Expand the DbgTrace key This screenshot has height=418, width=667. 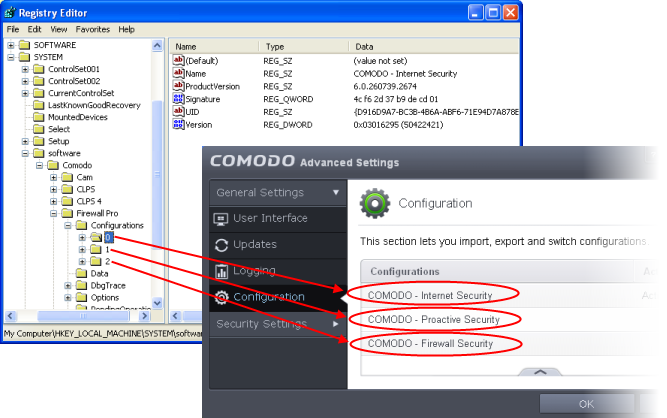point(68,285)
